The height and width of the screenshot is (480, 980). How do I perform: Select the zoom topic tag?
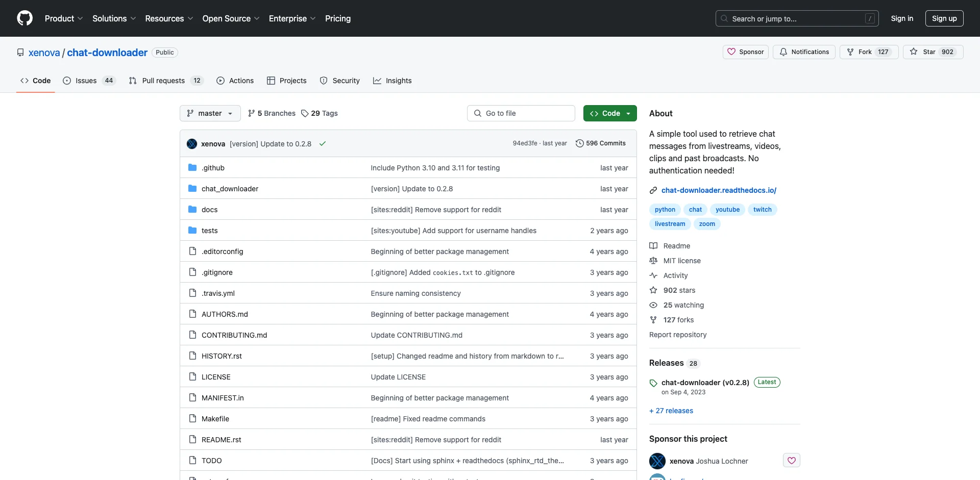(707, 224)
